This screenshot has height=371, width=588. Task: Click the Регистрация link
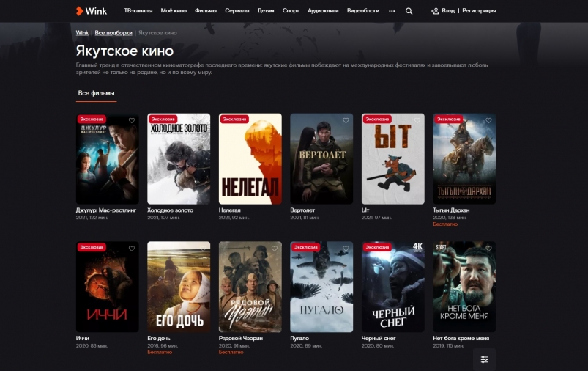[479, 11]
